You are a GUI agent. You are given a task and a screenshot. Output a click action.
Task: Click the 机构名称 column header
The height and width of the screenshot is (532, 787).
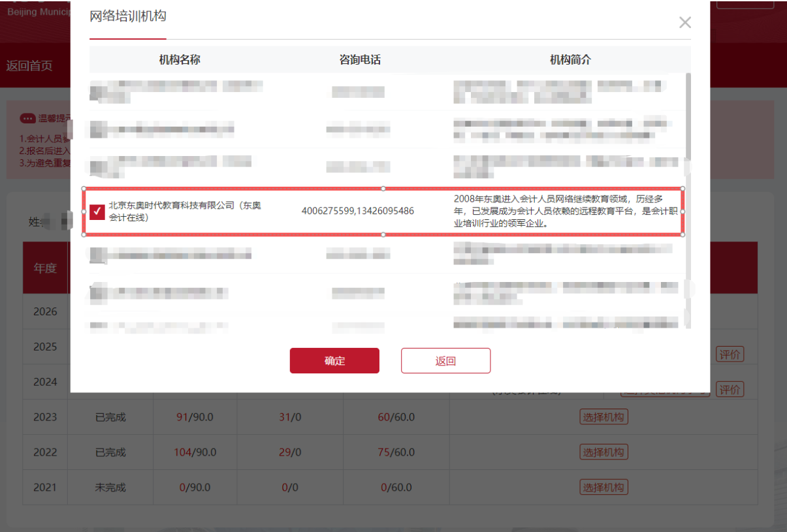click(180, 60)
